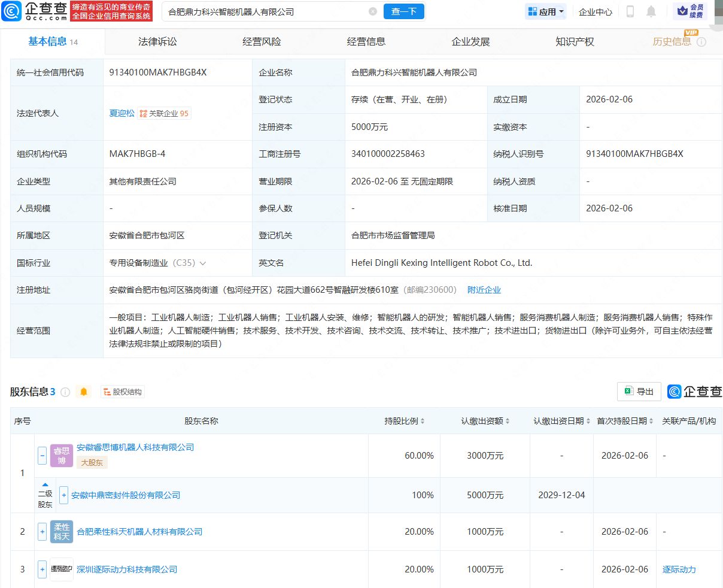Open the 法律诉讼 tab
Viewport: 723px width, 588px height.
pyautogui.click(x=157, y=41)
